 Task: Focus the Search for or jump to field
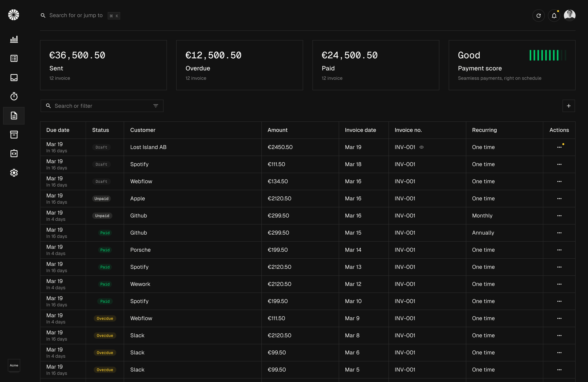pyautogui.click(x=76, y=15)
